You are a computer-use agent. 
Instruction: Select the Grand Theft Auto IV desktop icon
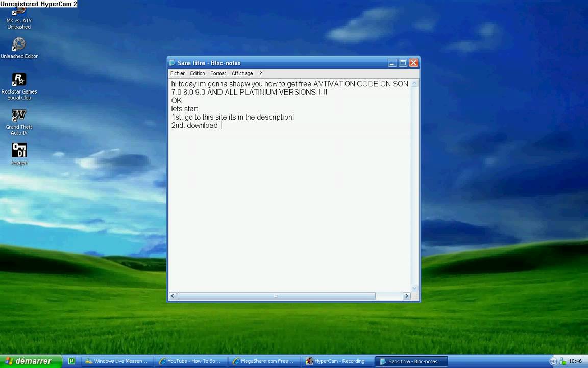[19, 122]
